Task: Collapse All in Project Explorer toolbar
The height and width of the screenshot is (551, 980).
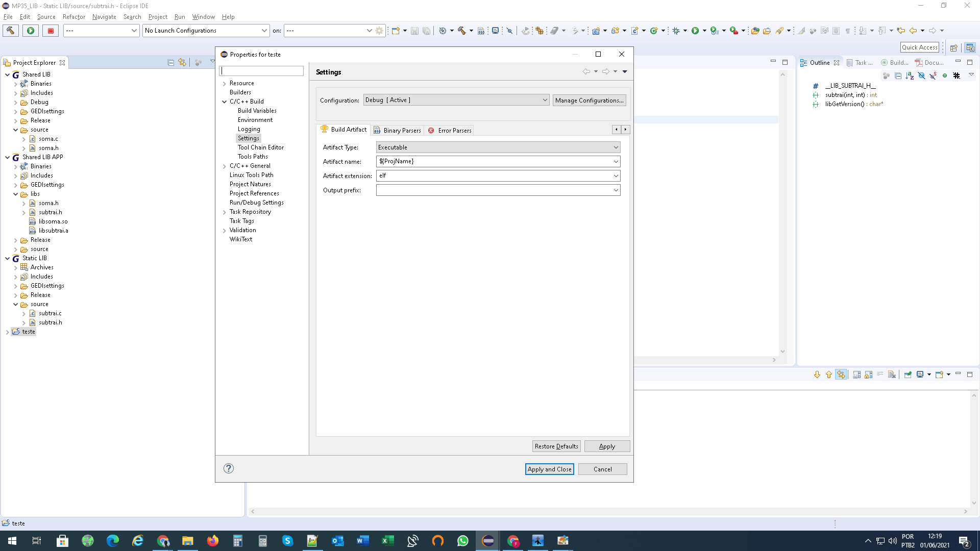Action: (x=171, y=63)
